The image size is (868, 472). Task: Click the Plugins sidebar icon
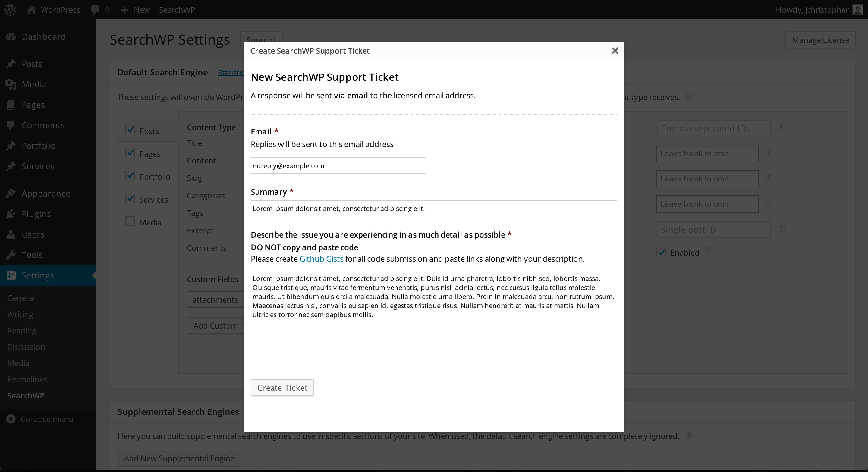(11, 214)
